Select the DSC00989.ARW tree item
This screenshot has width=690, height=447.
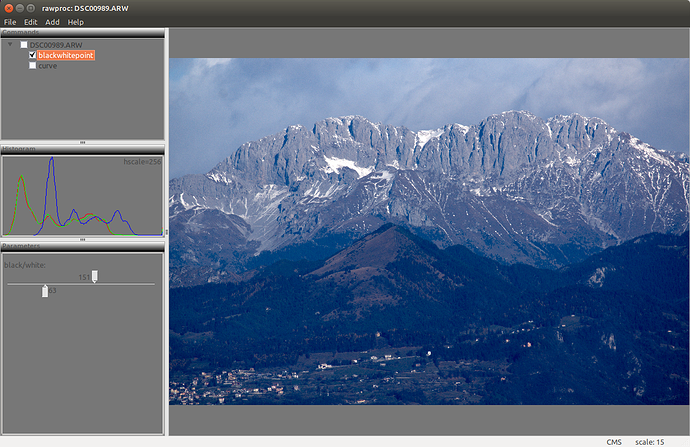click(x=56, y=45)
